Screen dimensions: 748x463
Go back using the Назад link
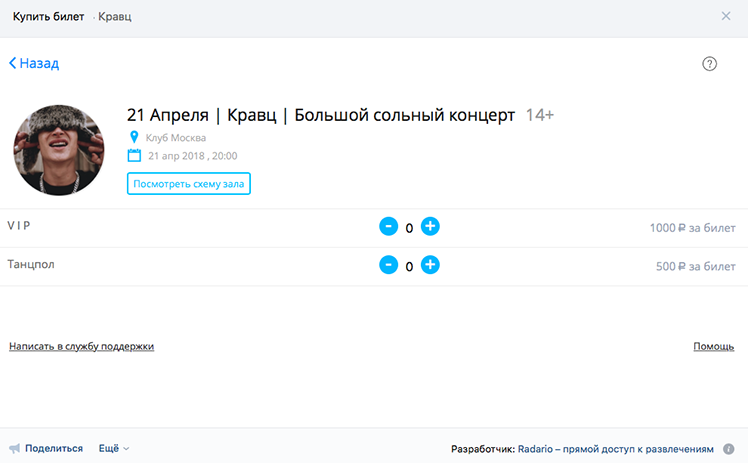click(34, 63)
